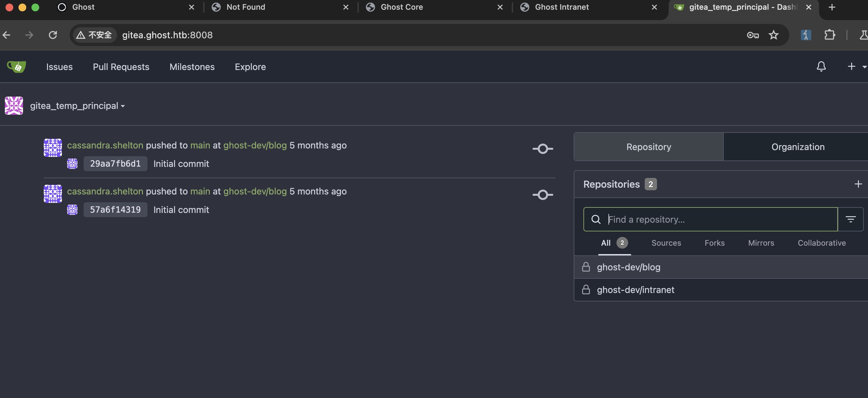Screen dimensions: 868x398
Task: Click the Gitea logo home icon
Action: [x=17, y=67]
